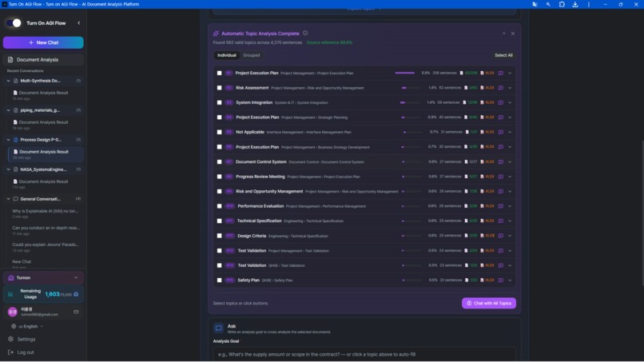This screenshot has width=644, height=362.
Task: Click the Remaining Usage chart icon
Action: pyautogui.click(x=10, y=294)
